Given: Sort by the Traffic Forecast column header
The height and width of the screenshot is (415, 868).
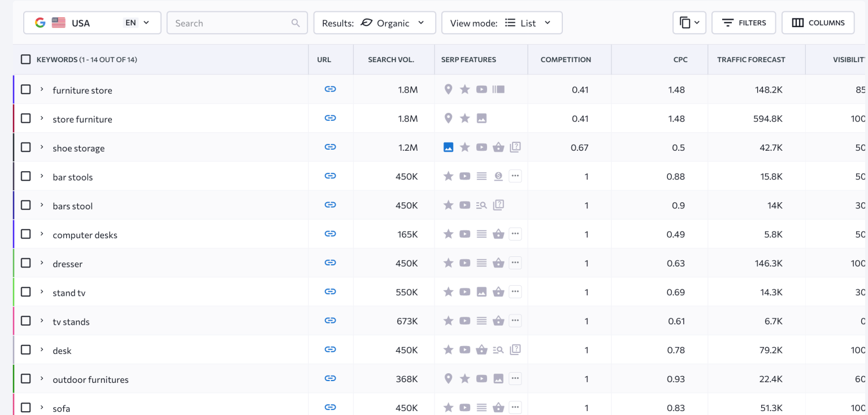Looking at the screenshot, I should (751, 59).
